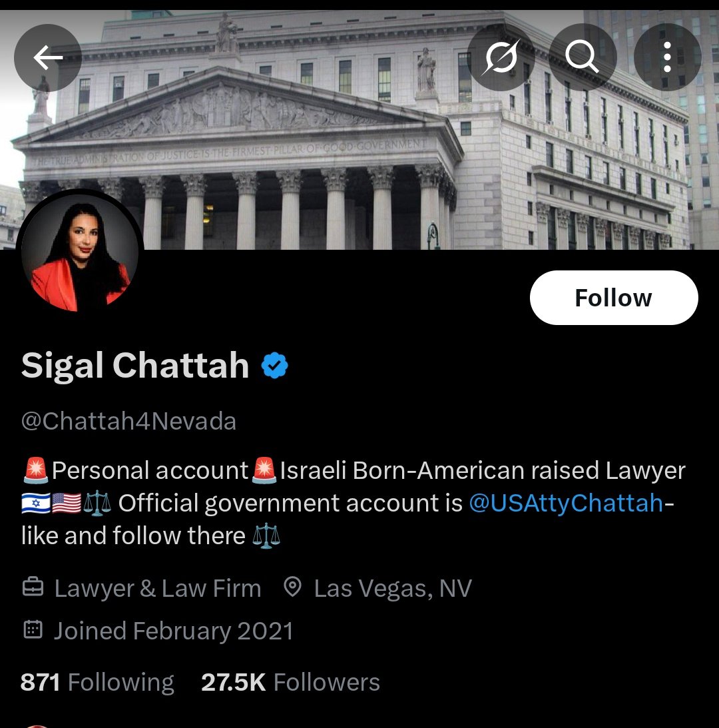Viewport: 719px width, 728px height.
Task: Open the @USAttyChattah mention link
Action: click(x=566, y=503)
